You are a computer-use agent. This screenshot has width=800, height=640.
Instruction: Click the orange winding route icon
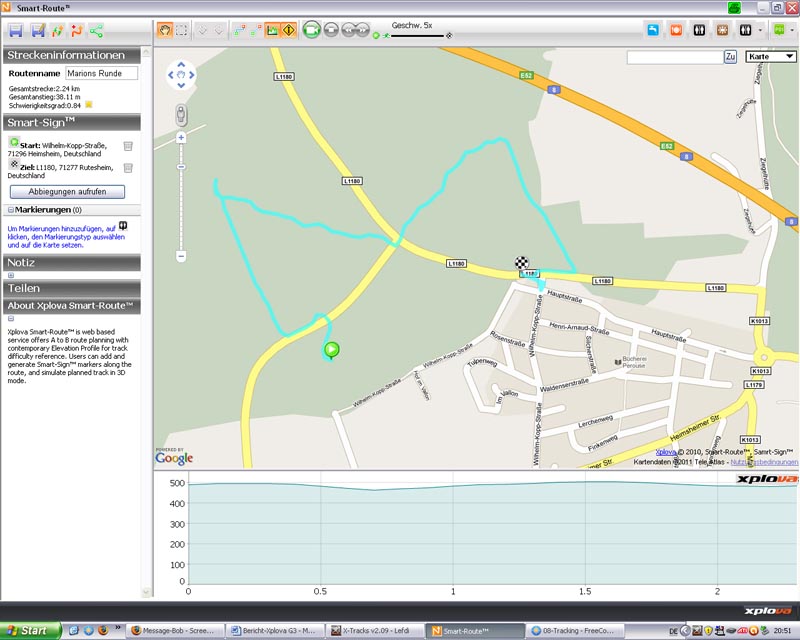click(77, 31)
